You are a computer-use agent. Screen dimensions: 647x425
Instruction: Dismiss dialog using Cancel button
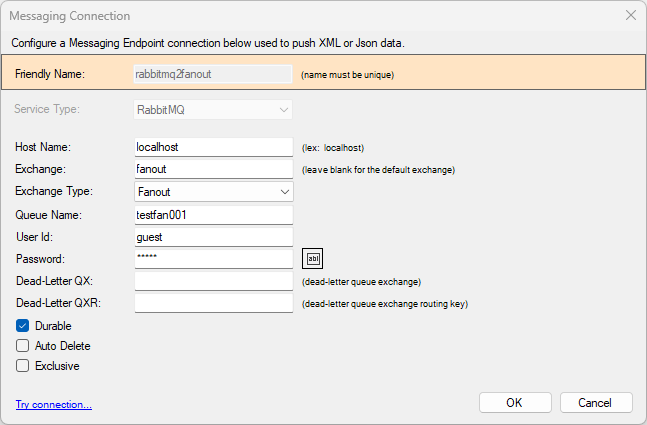click(596, 402)
